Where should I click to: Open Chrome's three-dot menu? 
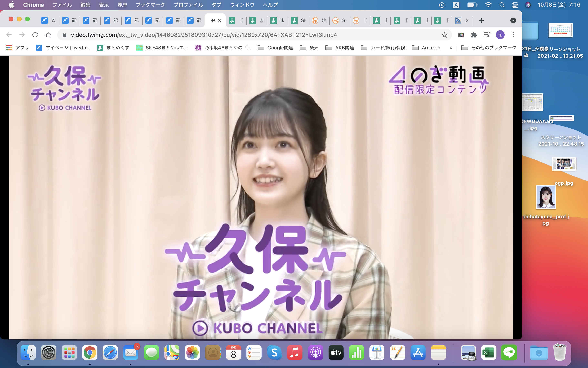[513, 35]
